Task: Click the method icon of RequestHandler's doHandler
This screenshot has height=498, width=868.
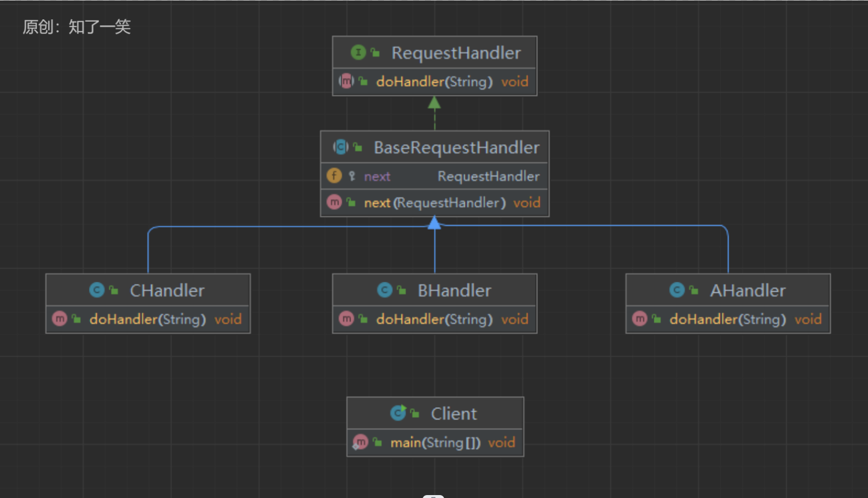Action: (346, 81)
